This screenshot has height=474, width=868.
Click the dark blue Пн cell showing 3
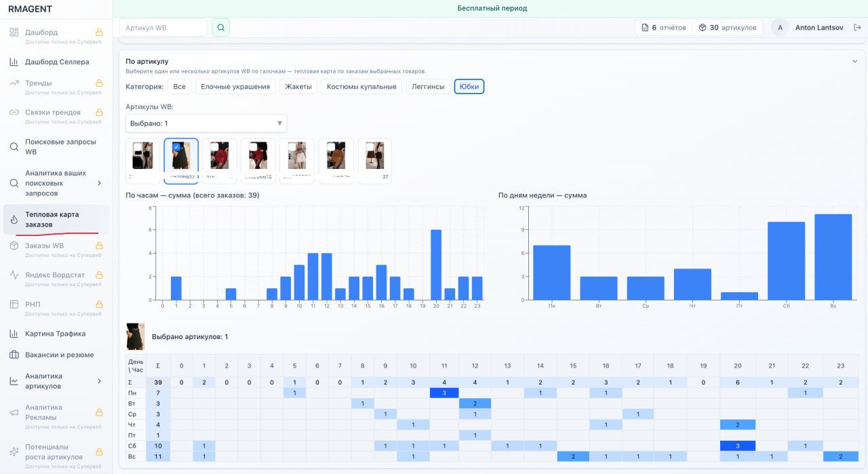pos(444,393)
